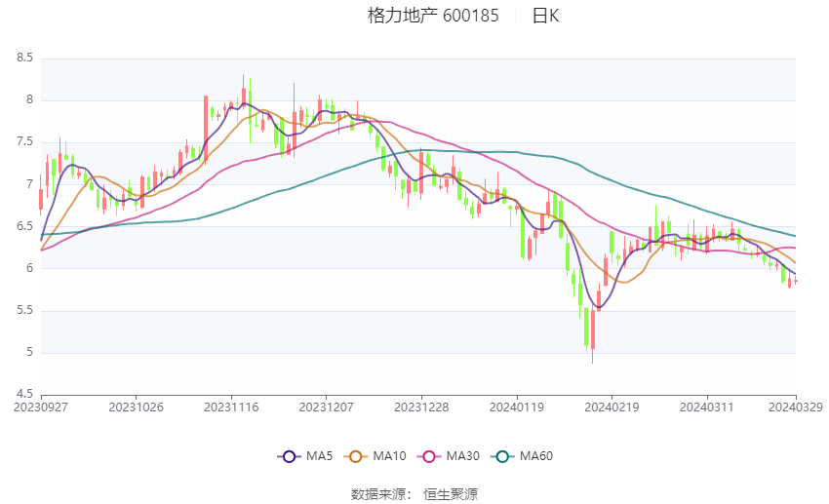Click the 20240219 date axis label
The image size is (829, 504).
(x=612, y=407)
